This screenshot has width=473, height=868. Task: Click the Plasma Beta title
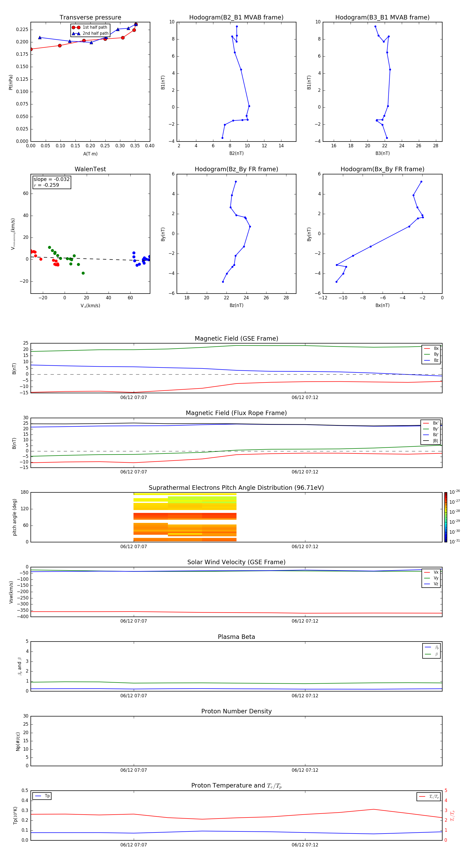coord(236,637)
